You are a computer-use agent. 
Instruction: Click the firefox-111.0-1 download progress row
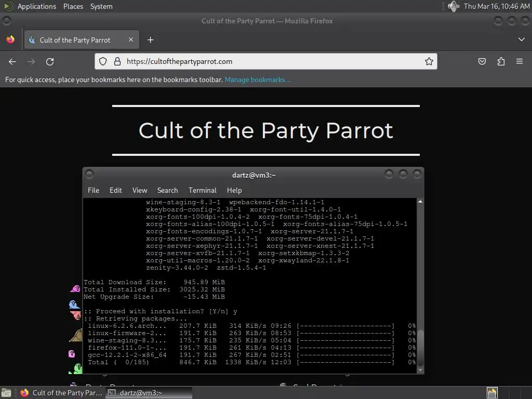pos(252,348)
